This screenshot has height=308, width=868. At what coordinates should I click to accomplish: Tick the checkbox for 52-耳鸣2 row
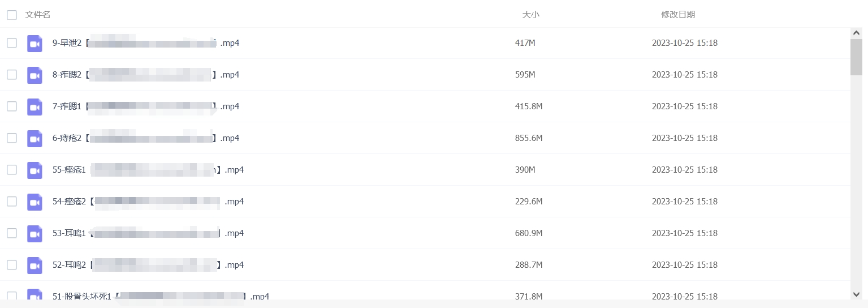click(x=11, y=265)
